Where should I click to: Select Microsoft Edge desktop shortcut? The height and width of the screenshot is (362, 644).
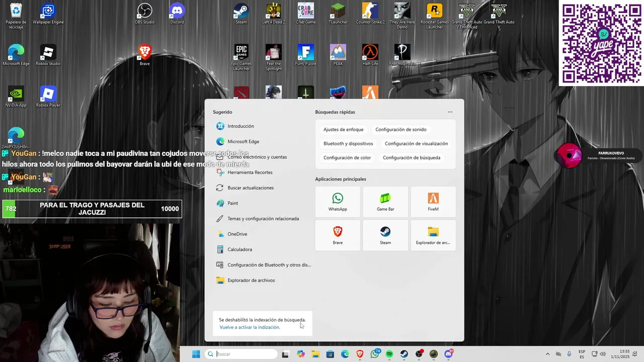[x=16, y=55]
